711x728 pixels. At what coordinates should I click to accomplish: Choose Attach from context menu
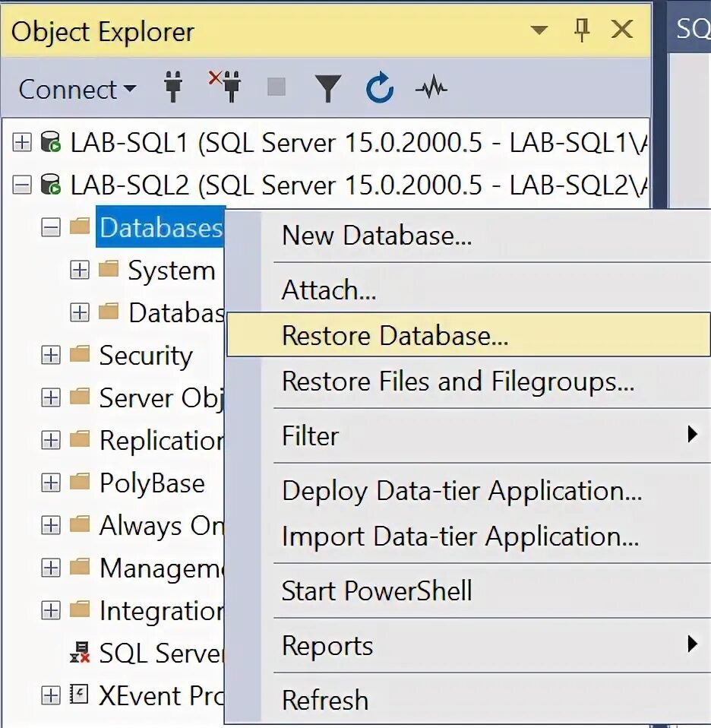[469, 290]
